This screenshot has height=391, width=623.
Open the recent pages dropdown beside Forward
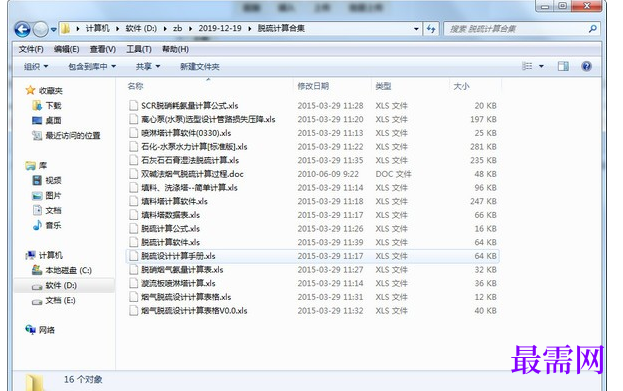(x=54, y=29)
